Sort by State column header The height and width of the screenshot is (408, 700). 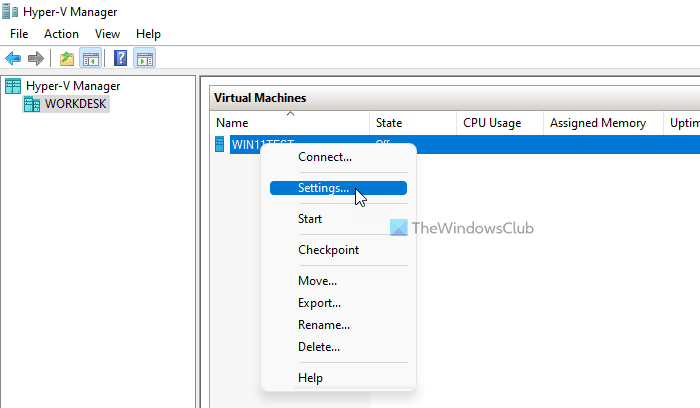pyautogui.click(x=413, y=123)
